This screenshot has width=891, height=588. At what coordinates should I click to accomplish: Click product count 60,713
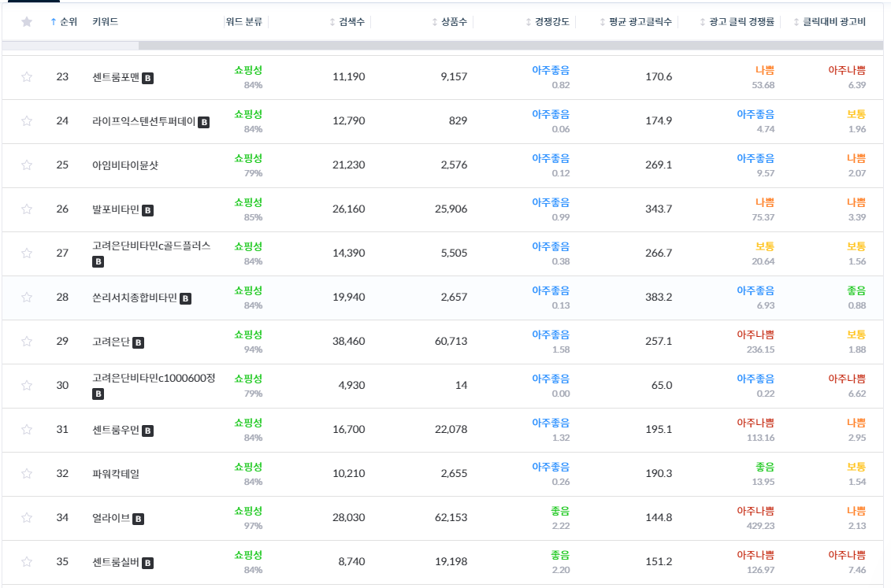(x=451, y=341)
